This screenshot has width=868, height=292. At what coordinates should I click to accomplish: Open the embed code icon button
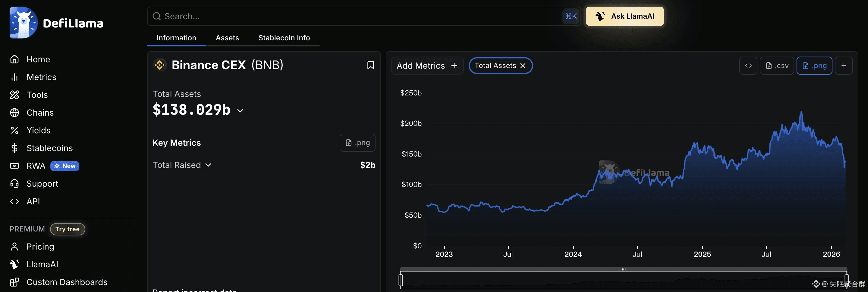[x=748, y=66]
